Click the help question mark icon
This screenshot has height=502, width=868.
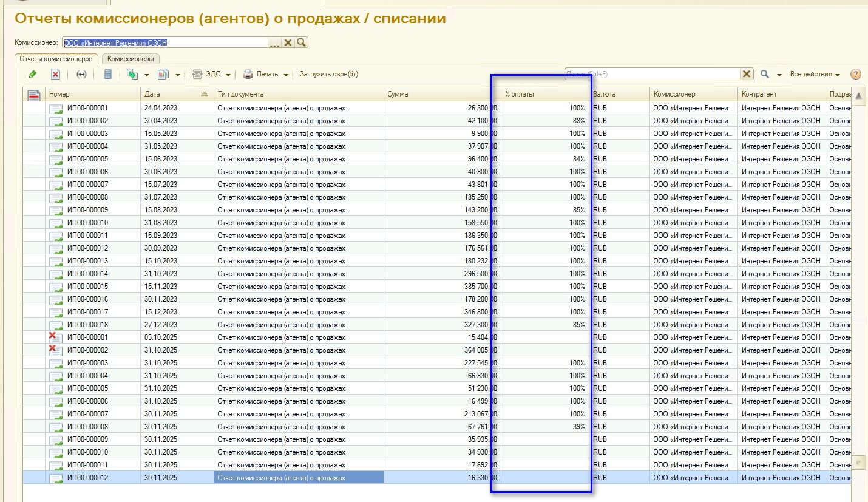click(855, 74)
